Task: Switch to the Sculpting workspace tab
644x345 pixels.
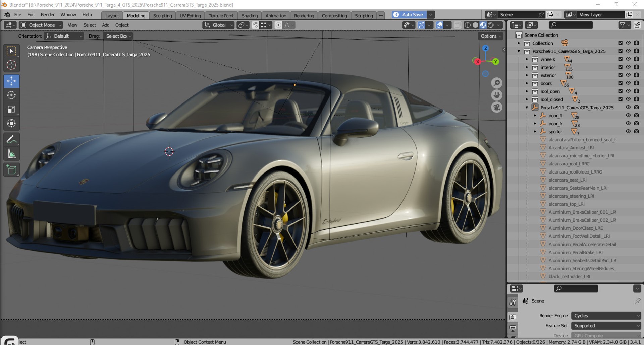Action: 162,16
